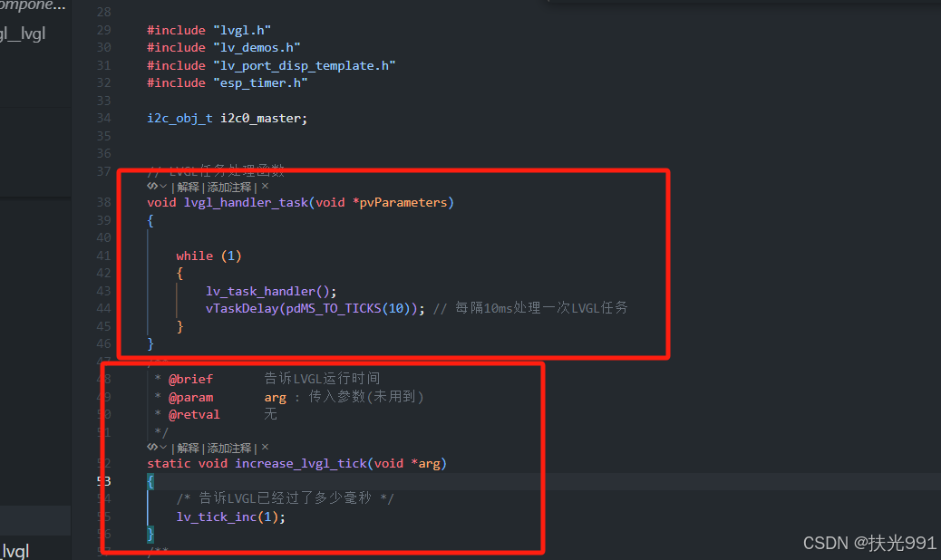Screen dimensions: 941x560
Task: Click the code snippet icon above increase_lvgl_tick
Action: coord(150,447)
